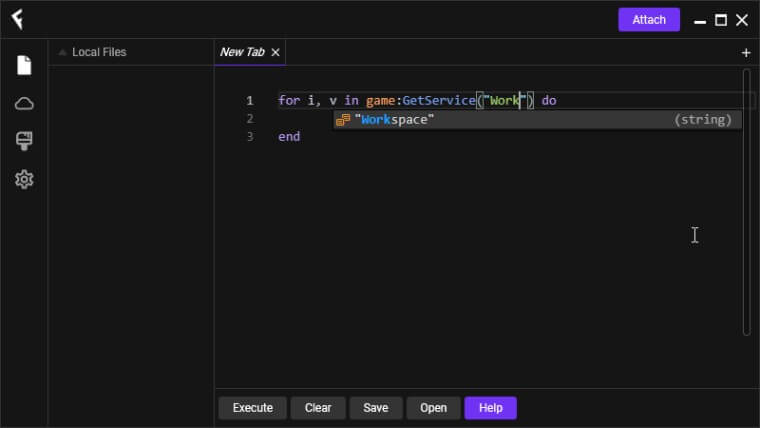Viewport: 760px width, 428px height.
Task: Close the New Tab tab
Action: point(275,52)
